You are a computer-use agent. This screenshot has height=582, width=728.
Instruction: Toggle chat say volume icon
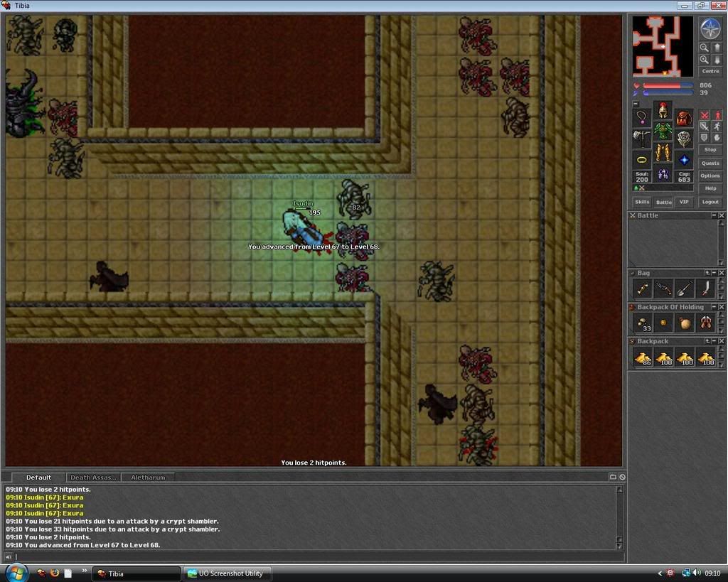click(9, 556)
